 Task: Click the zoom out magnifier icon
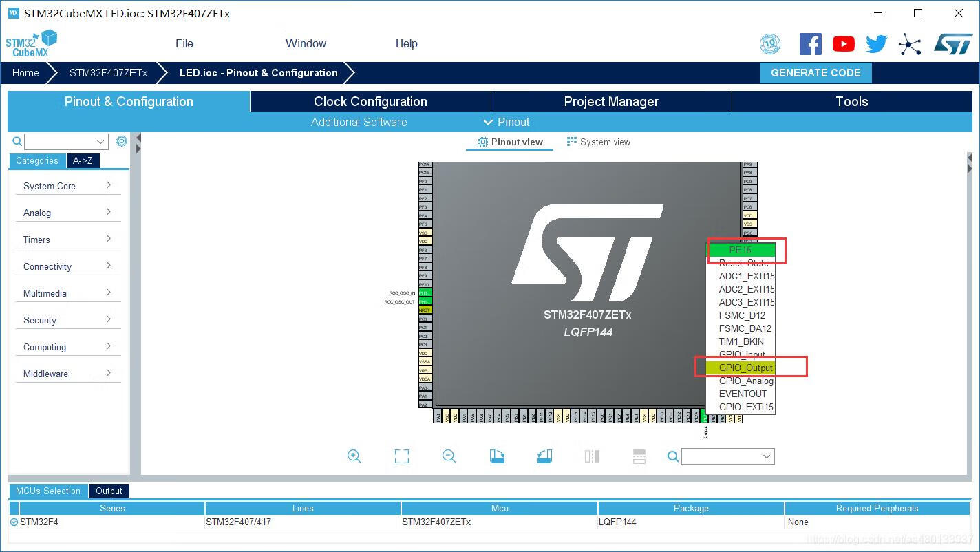pyautogui.click(x=449, y=456)
